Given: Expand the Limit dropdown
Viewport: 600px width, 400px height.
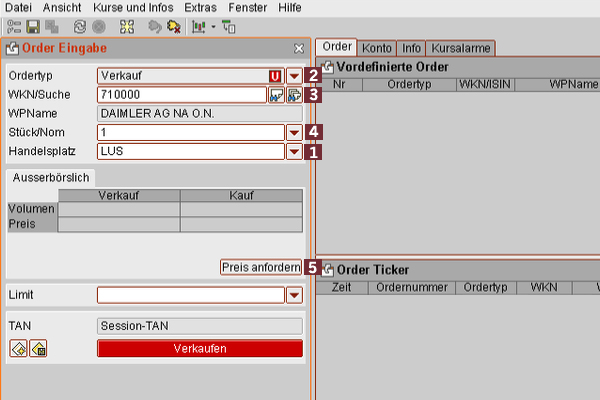Looking at the screenshot, I should pos(294,295).
